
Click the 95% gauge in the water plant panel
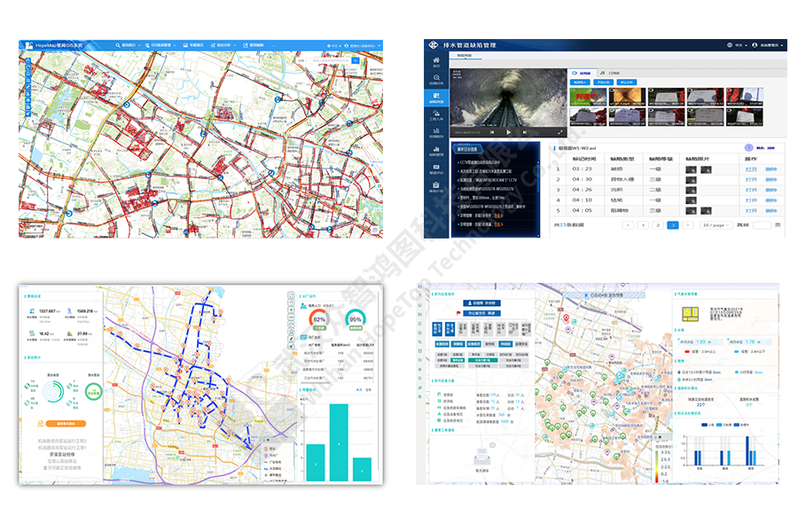point(356,319)
